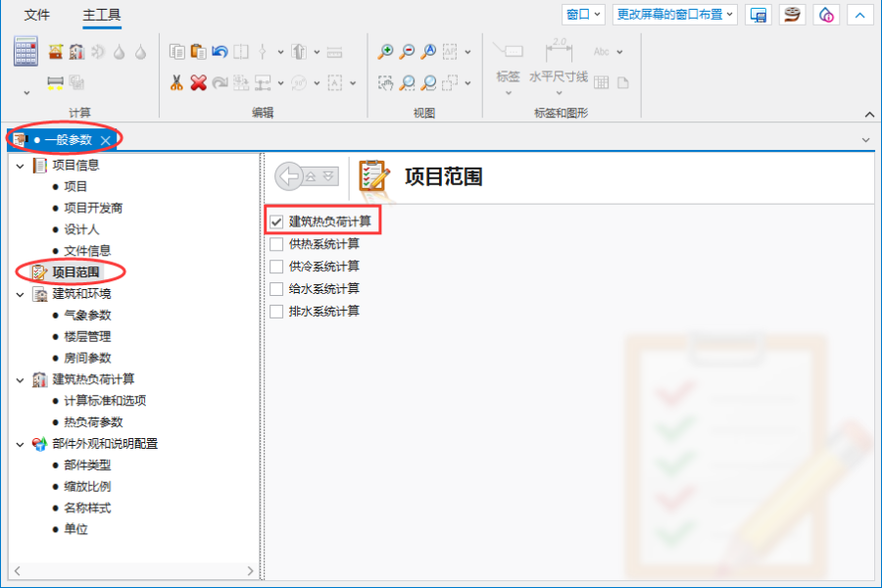Select 气象参数 in the tree
Image resolution: width=882 pixels, height=588 pixels.
coord(87,316)
